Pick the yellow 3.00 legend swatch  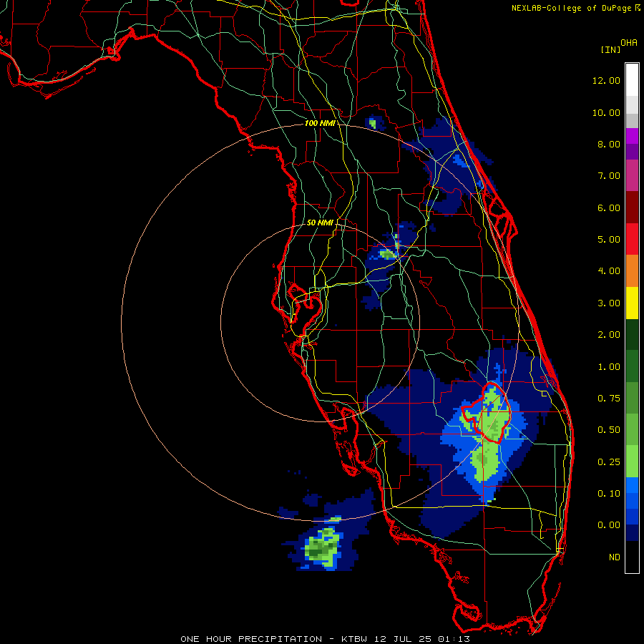pos(632,303)
